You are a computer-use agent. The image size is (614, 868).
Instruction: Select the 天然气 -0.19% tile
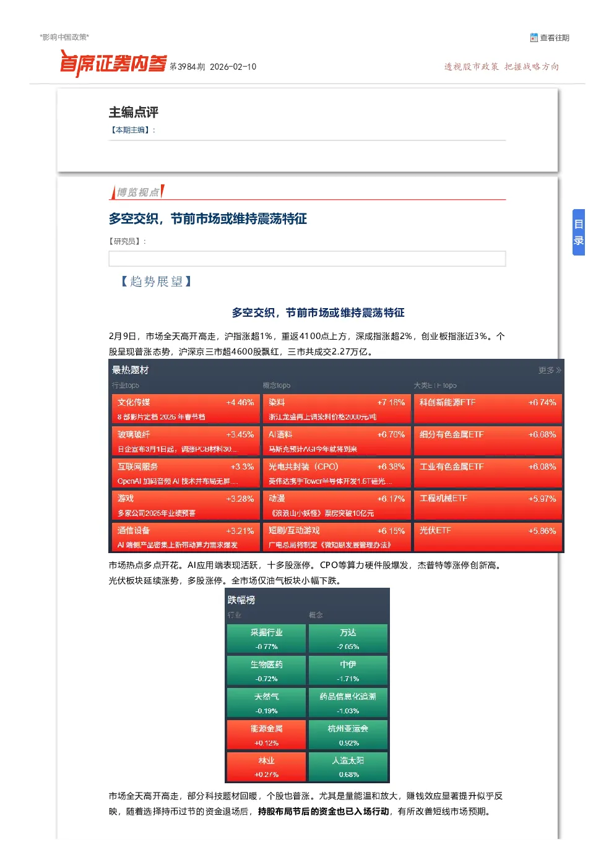pos(266,703)
